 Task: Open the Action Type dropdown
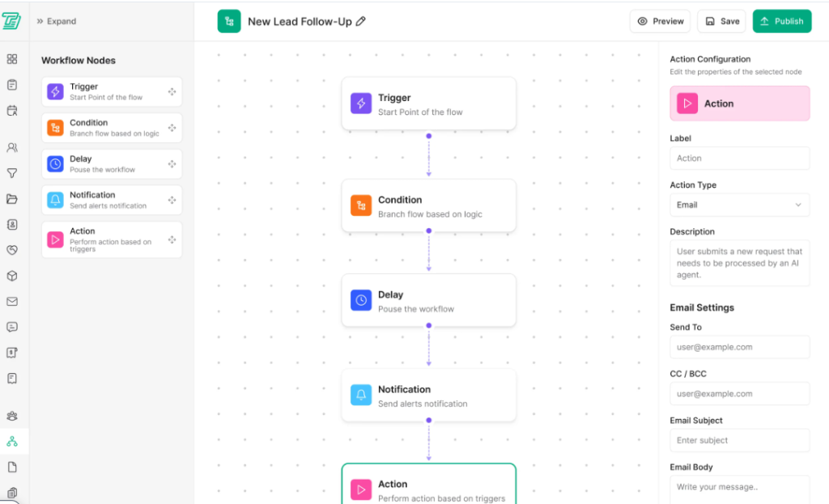[739, 205]
